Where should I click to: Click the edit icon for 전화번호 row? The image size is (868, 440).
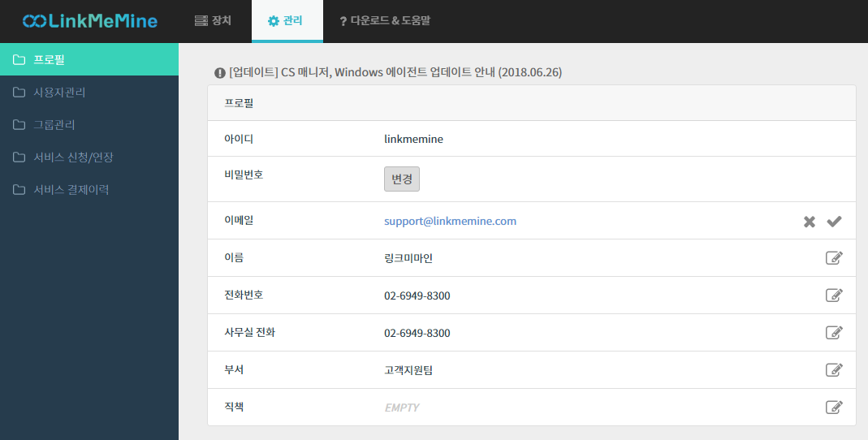833,295
